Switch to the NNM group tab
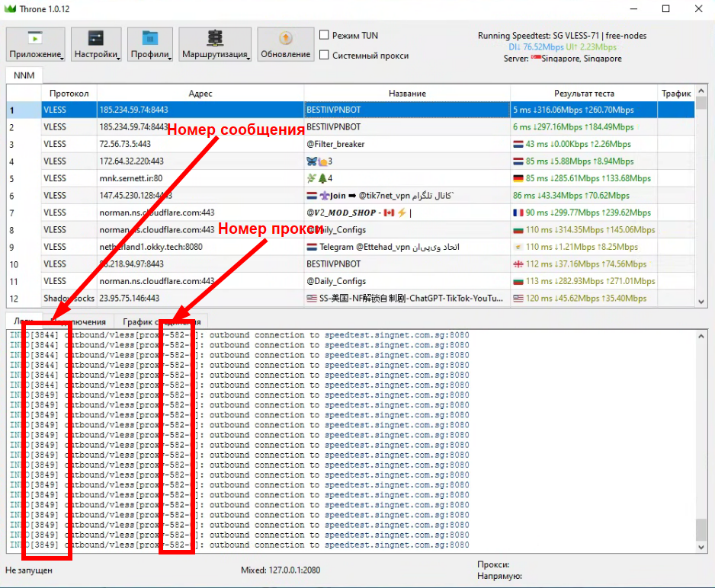 (24, 75)
